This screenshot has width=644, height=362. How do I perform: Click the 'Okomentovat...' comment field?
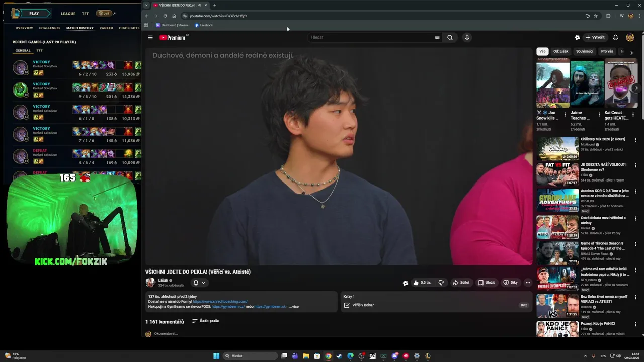coord(166,334)
